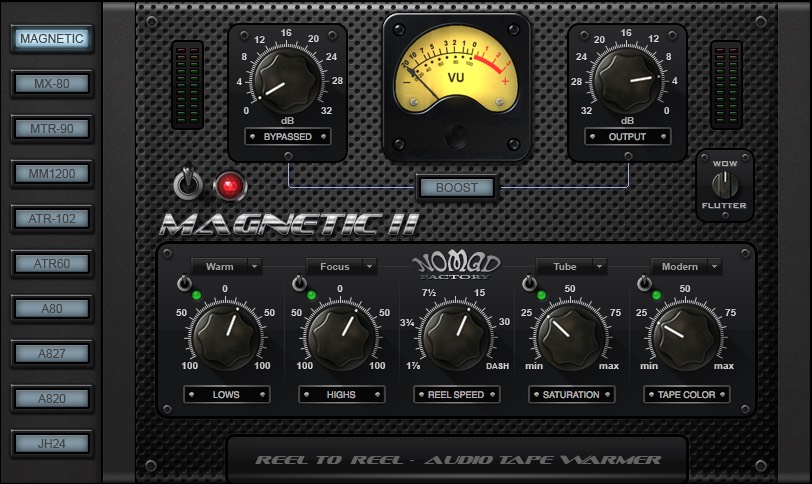Select the MAGNETIC tape preset
This screenshot has height=484, width=812.
[x=52, y=39]
